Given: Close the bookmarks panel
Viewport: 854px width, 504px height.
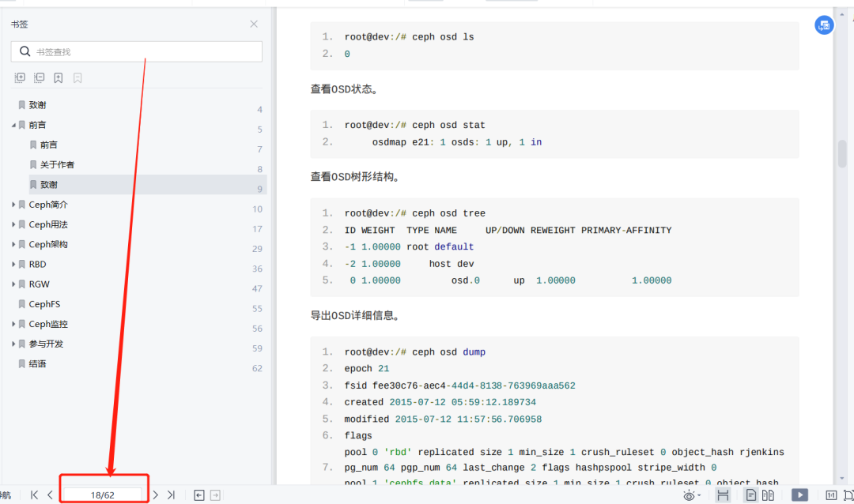Looking at the screenshot, I should (x=254, y=24).
